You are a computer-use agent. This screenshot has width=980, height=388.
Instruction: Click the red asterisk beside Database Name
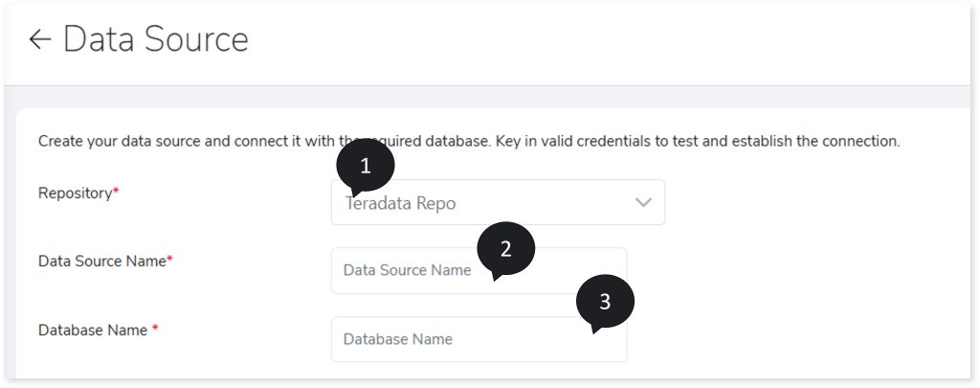pyautogui.click(x=155, y=330)
